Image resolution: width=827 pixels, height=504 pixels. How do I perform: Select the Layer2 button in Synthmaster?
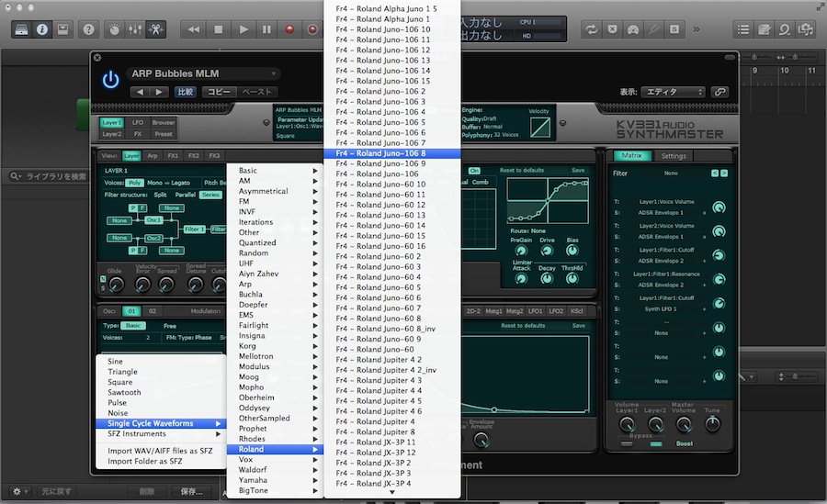[112, 134]
